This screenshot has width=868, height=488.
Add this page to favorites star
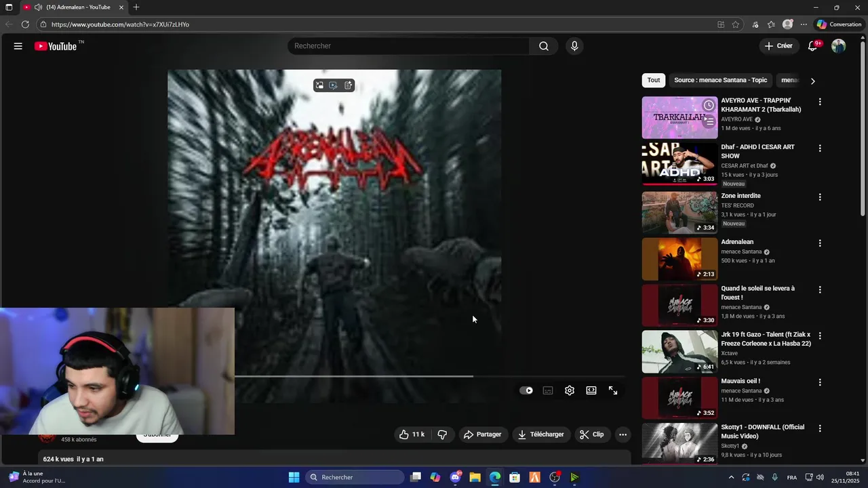pos(736,24)
